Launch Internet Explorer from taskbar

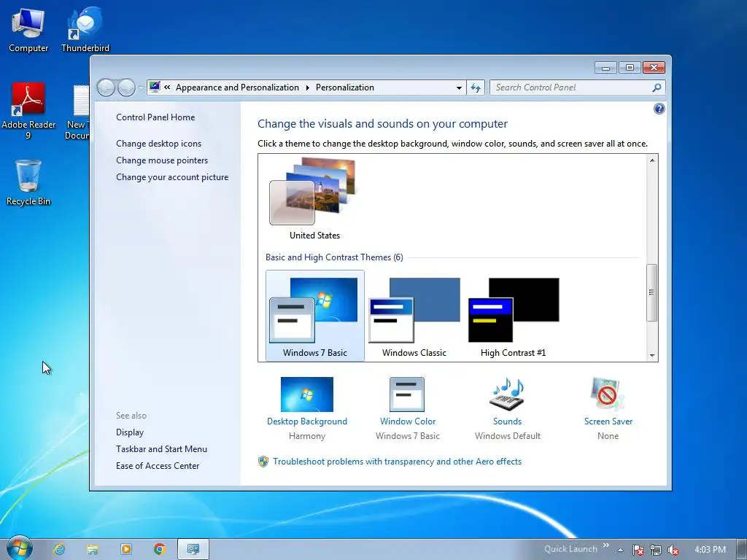click(59, 549)
